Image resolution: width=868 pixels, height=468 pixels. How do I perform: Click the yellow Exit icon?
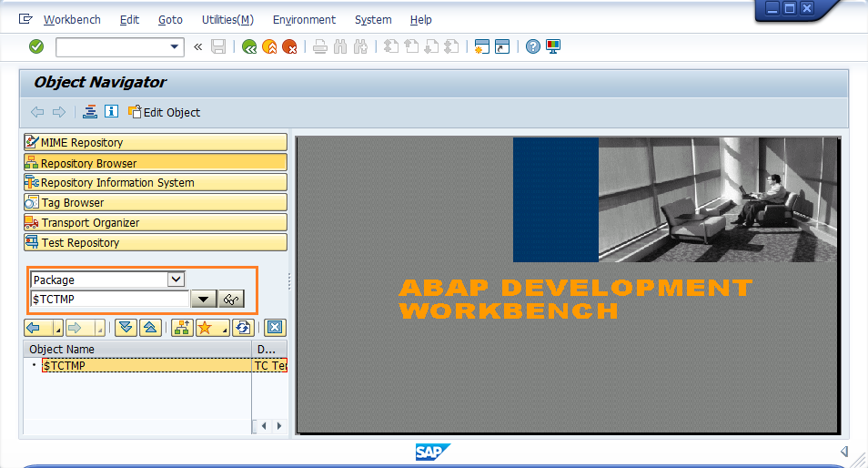(x=269, y=47)
